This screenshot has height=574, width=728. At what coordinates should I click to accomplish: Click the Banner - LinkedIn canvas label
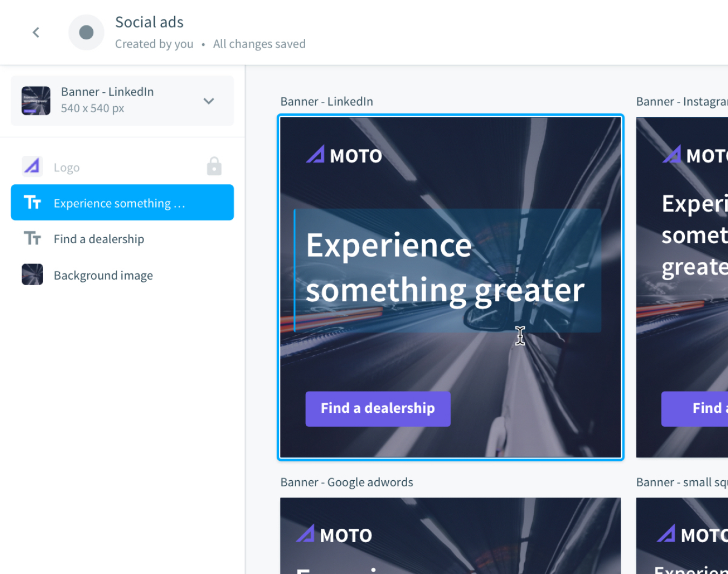[x=327, y=101]
